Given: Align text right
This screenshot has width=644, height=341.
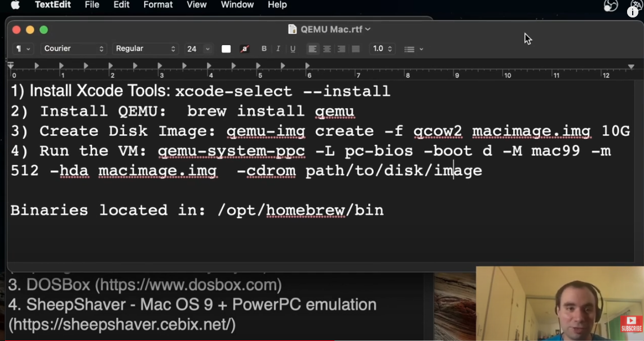Looking at the screenshot, I should coord(341,49).
